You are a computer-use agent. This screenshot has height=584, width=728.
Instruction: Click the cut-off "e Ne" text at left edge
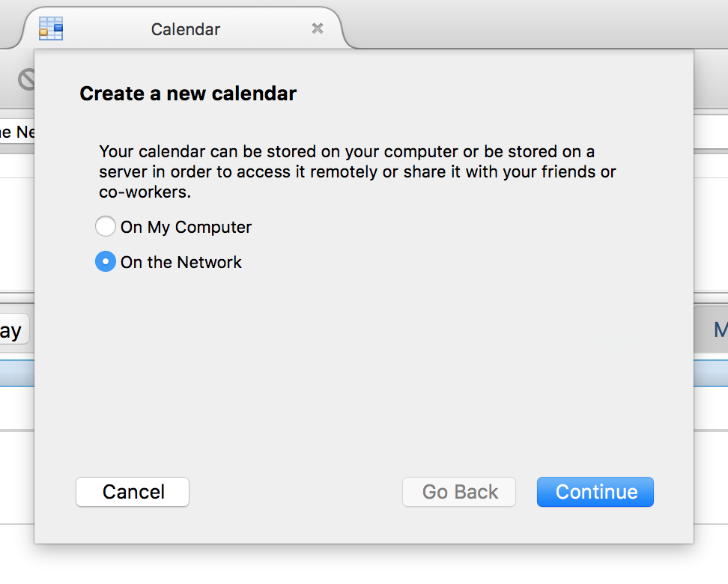17,133
